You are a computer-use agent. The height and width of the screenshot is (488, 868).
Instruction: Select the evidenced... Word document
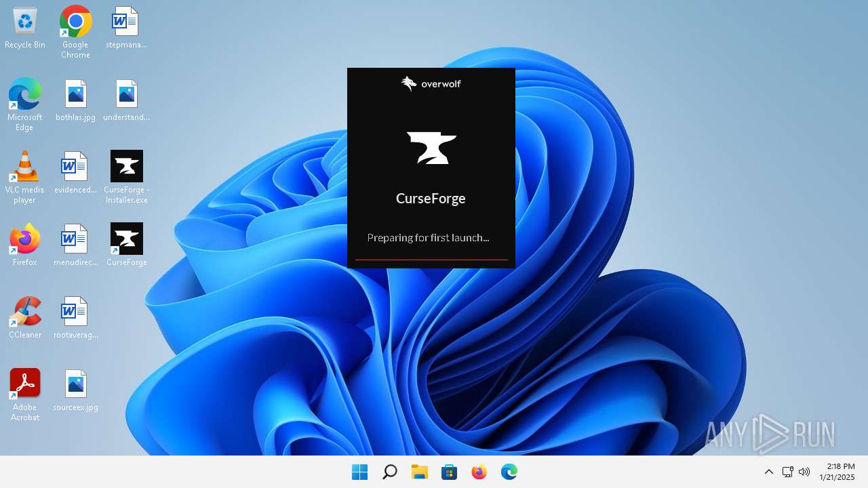[x=75, y=173]
